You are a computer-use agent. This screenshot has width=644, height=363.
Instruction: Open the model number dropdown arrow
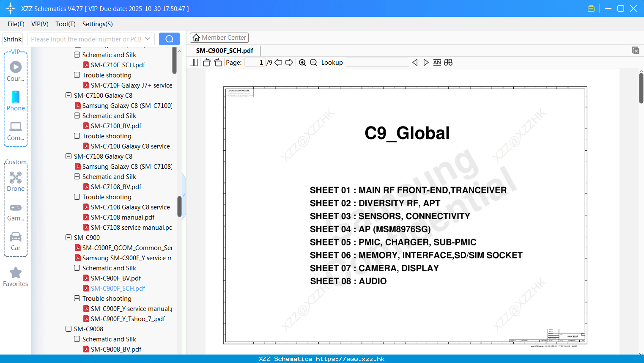click(148, 39)
